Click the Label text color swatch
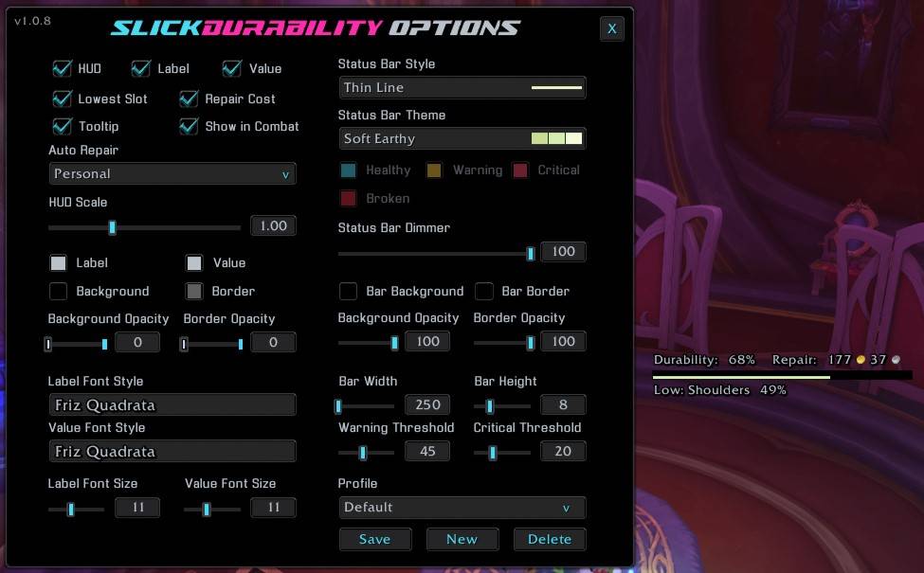 coord(59,262)
